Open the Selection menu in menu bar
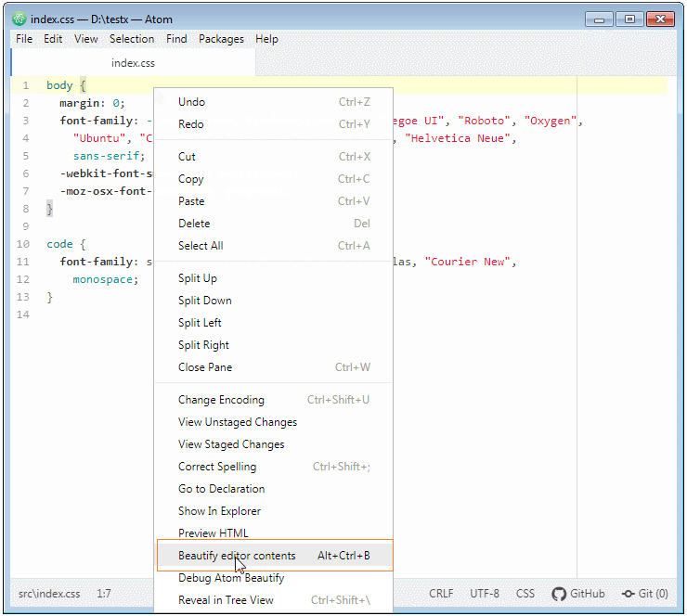This screenshot has height=616, width=687. pyautogui.click(x=132, y=39)
